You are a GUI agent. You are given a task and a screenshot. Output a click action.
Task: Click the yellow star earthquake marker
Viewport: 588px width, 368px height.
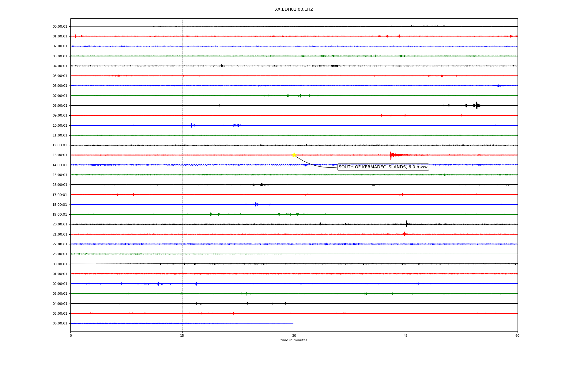tap(294, 155)
